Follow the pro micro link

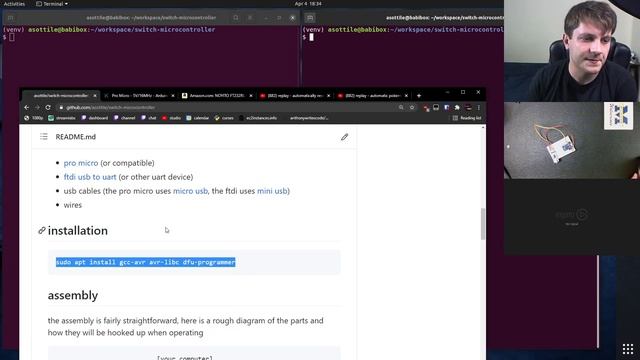pyautogui.click(x=81, y=163)
